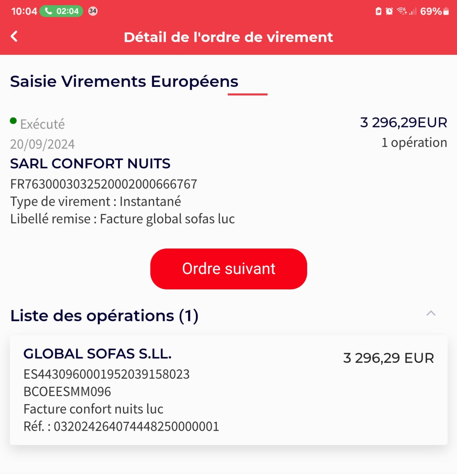Tap the 3 296,29EUR order total
The height and width of the screenshot is (476, 457).
pos(404,123)
